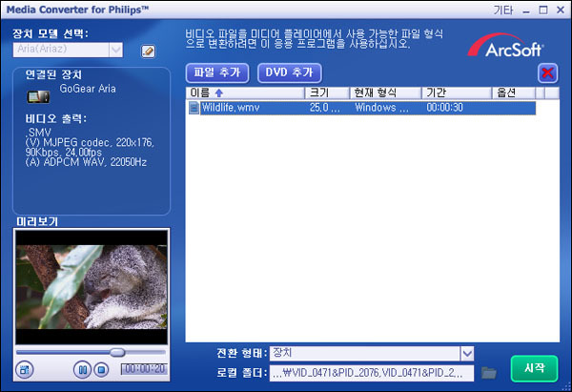The image size is (572, 392).
Task: Remove selected file with red X button
Action: tap(547, 73)
